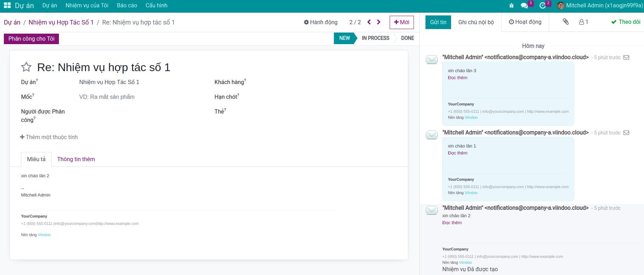Edit the task title field
This screenshot has height=275, width=644.
217,67
